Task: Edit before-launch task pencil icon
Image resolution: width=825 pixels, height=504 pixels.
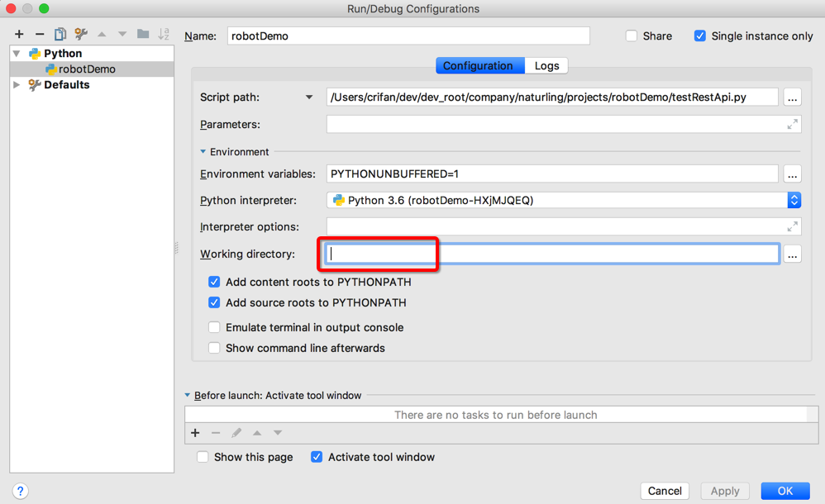Action: 236,432
